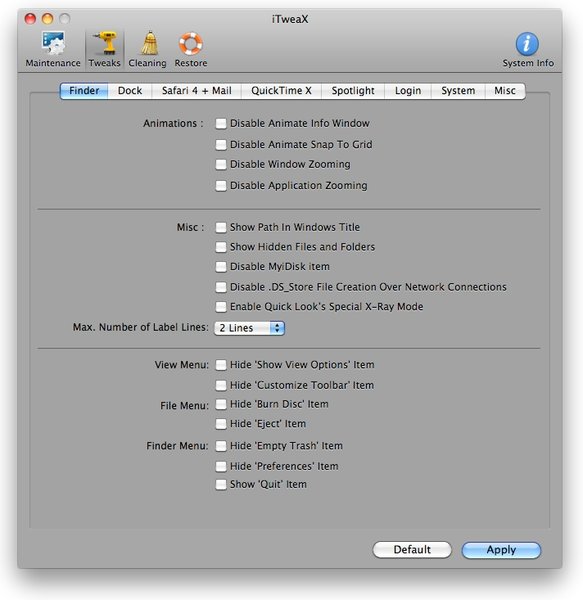This screenshot has height=600, width=583.
Task: Go to the Safari 4 + Mail tab
Action: [197, 91]
